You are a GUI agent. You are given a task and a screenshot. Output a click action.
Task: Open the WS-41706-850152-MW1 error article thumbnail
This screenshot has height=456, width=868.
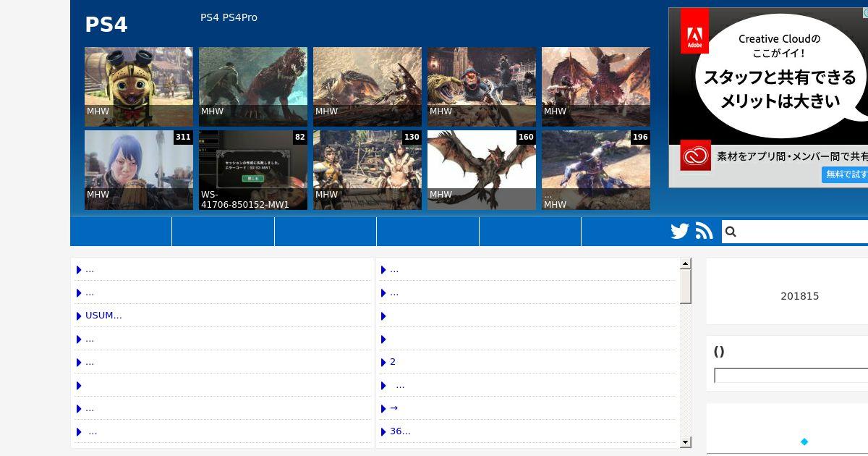(x=253, y=170)
